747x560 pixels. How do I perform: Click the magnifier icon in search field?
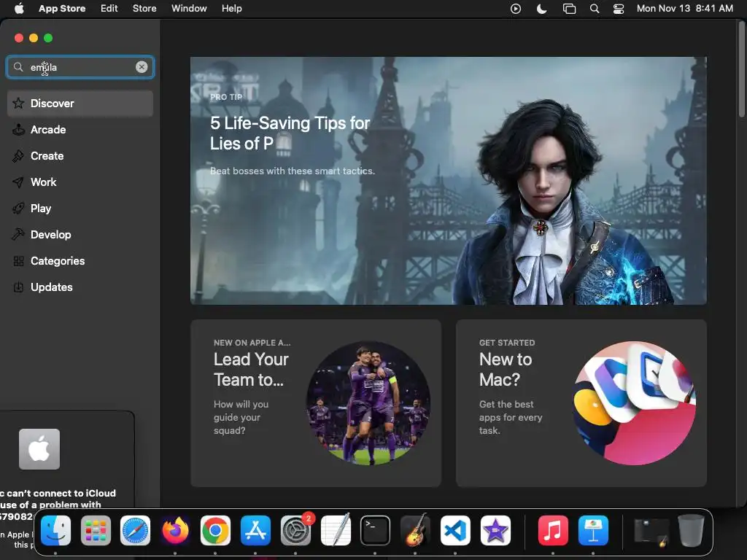point(18,66)
